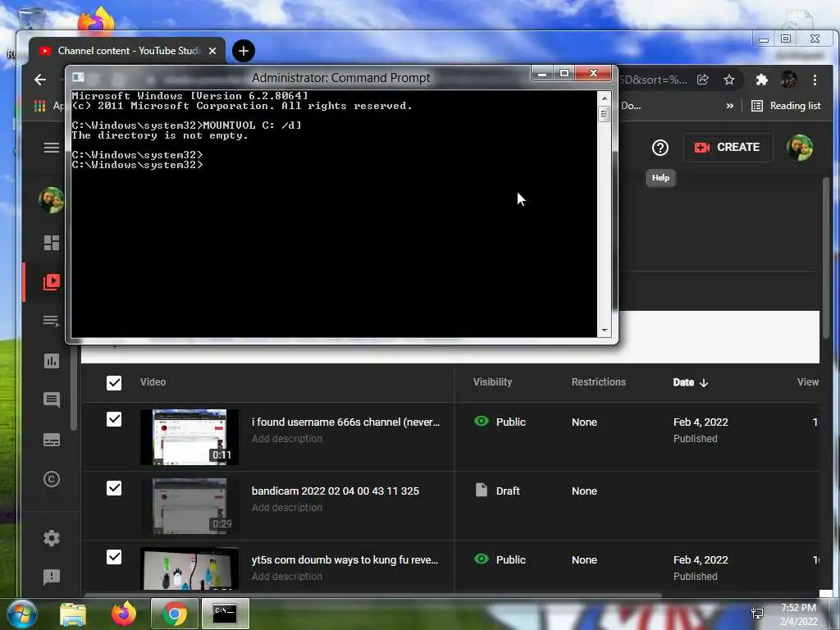Open the Dashboard icon in sidebar
This screenshot has width=840, height=630.
(52, 243)
